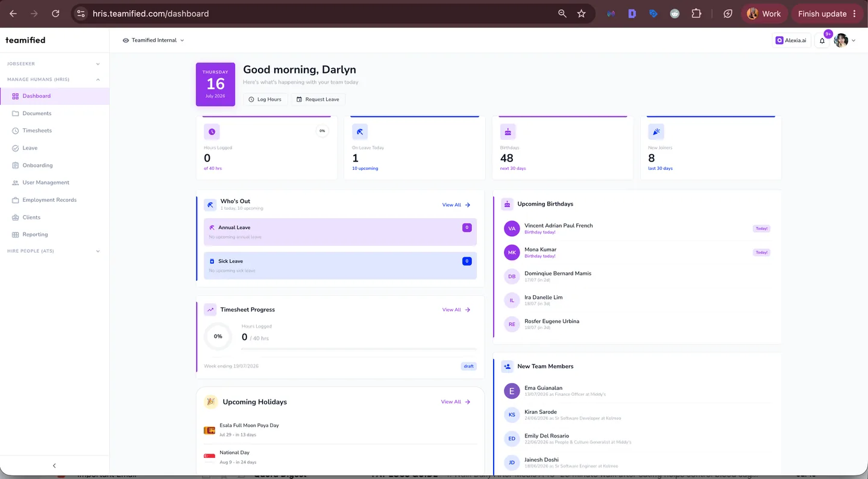Open the browser Extensions puzzle icon
868x479 pixels.
[696, 13]
